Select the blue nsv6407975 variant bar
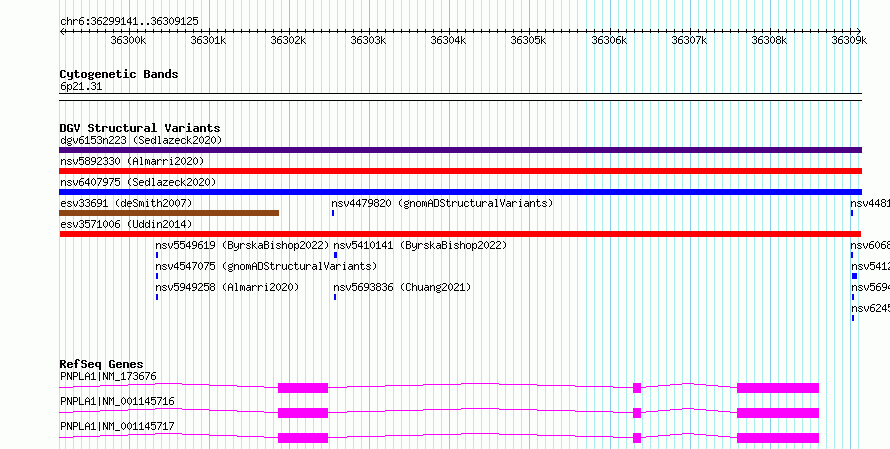 click(x=460, y=192)
